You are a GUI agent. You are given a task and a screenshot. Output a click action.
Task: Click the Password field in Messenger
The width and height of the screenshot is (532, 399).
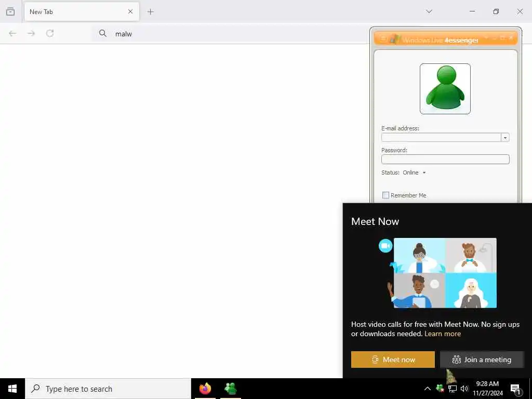(x=445, y=159)
